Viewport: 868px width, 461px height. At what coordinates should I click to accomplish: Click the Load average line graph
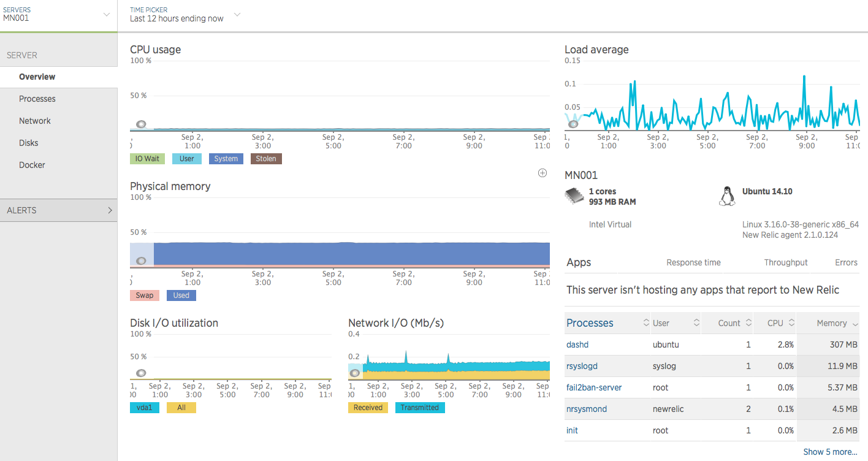click(713, 101)
